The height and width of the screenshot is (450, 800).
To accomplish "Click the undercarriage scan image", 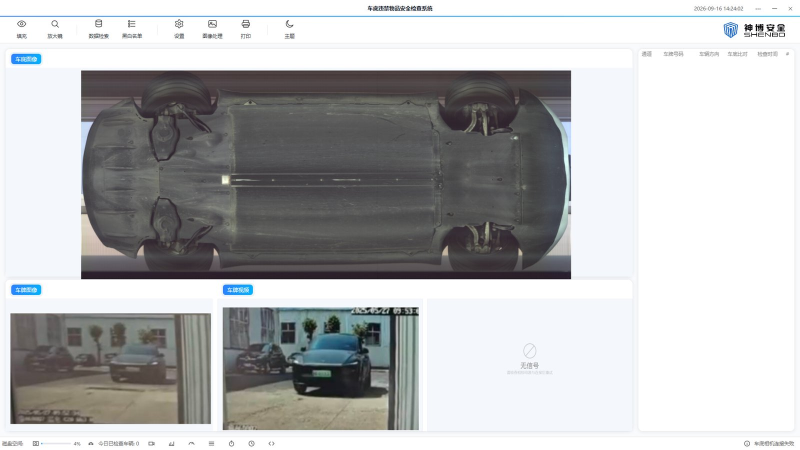I will pos(326,174).
